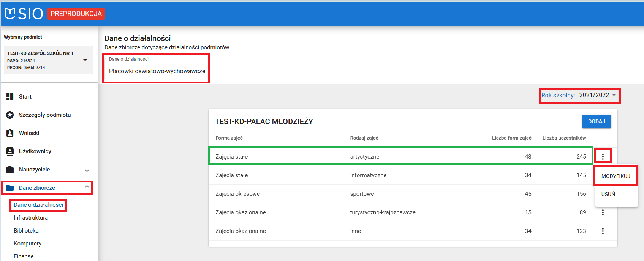Click the Placówki oświatowo-wychowawcze field
The height and width of the screenshot is (261, 644).
[x=157, y=71]
